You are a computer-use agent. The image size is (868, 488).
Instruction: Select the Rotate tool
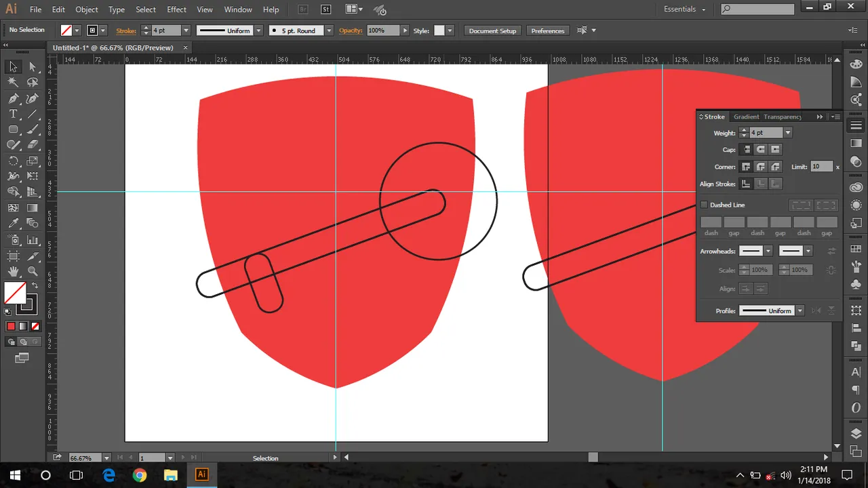(13, 161)
